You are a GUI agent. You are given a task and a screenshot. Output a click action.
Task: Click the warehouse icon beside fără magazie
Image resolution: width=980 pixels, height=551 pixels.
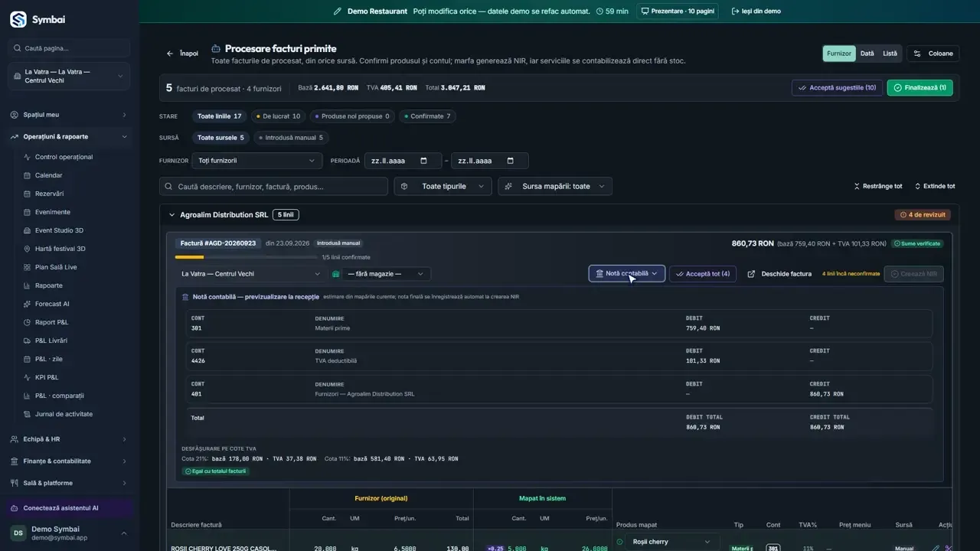pyautogui.click(x=335, y=274)
